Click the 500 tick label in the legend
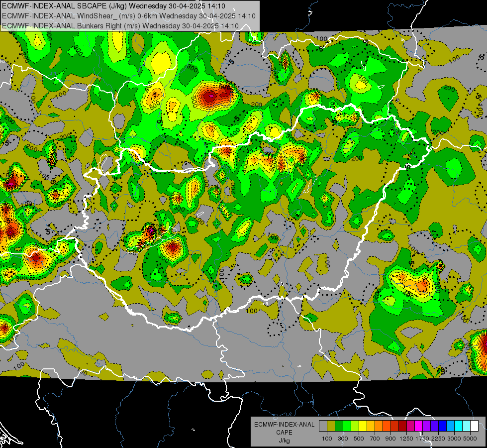Screen dimensions: 487x448 pos(359,439)
